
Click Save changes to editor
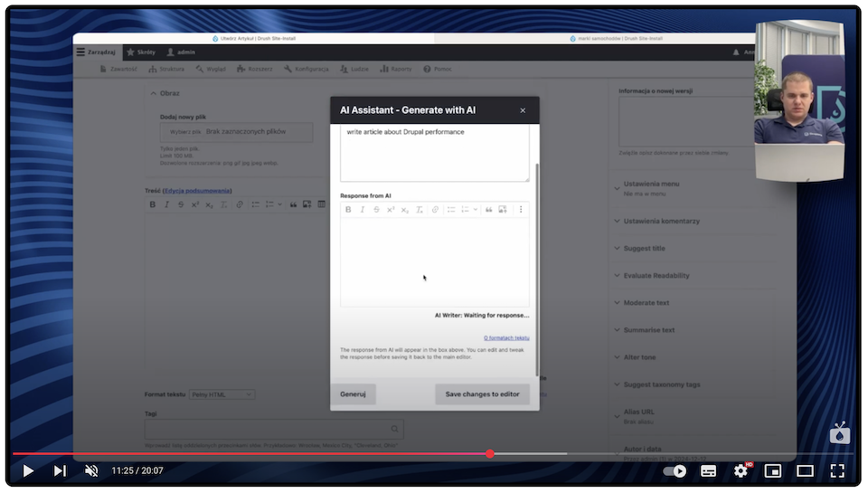click(x=482, y=394)
